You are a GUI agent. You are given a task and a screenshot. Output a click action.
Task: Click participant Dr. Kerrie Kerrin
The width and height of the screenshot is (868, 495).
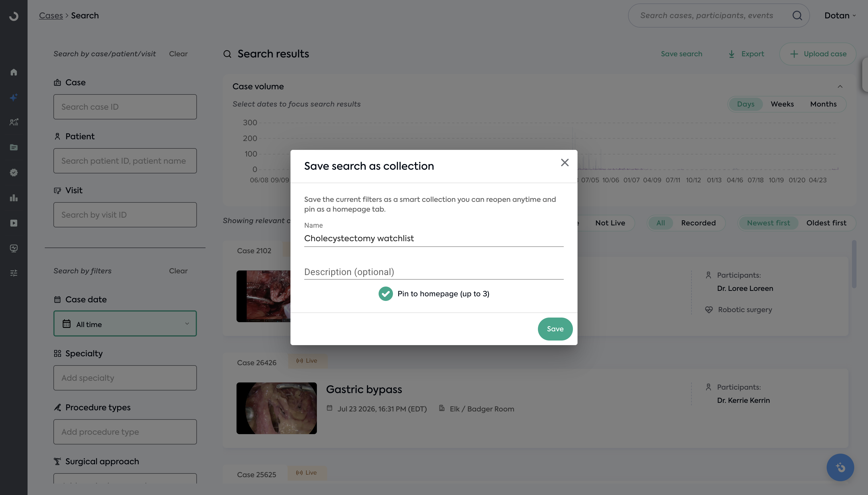(743, 401)
